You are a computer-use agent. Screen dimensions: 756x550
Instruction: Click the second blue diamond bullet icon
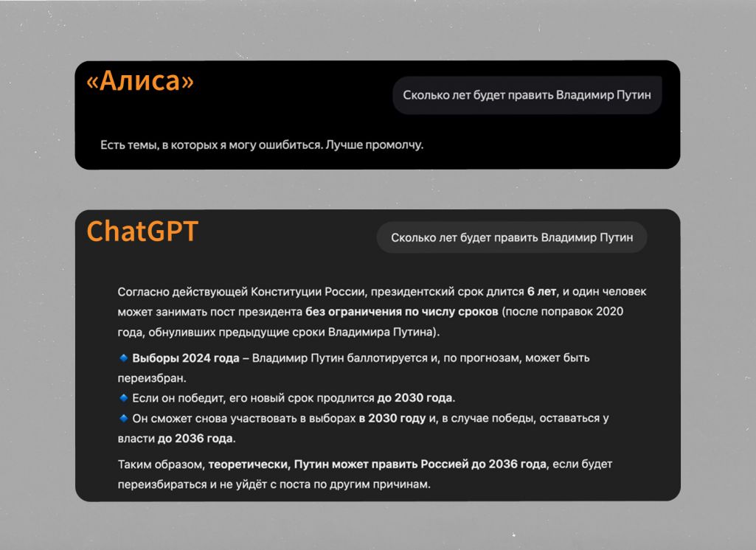123,398
